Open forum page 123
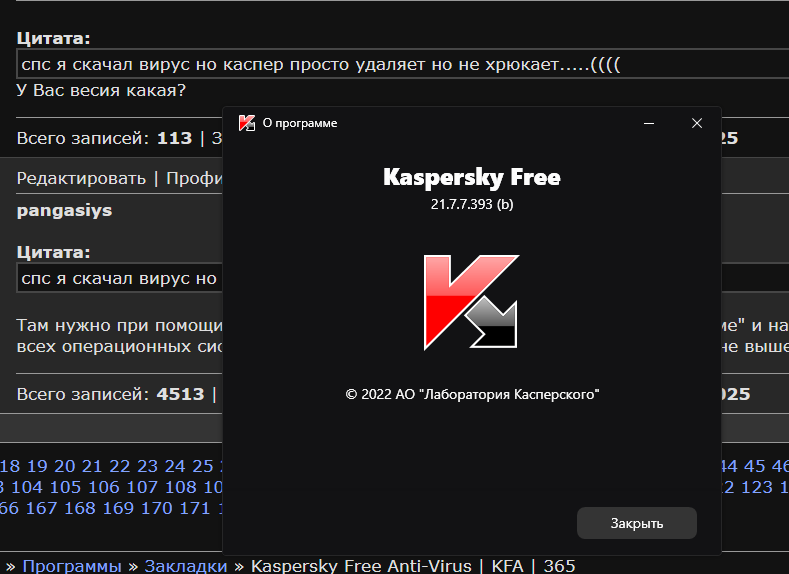Viewport: 789px width, 574px height. pos(756,487)
